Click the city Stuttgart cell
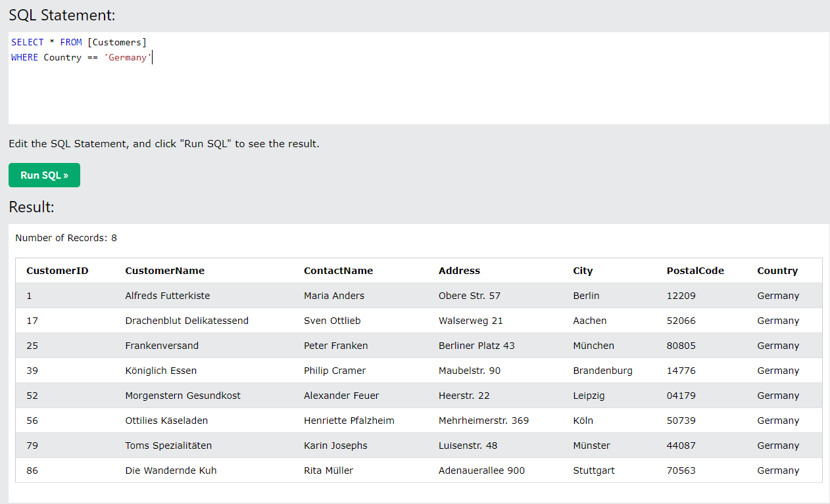The height and width of the screenshot is (504, 830). [x=595, y=470]
